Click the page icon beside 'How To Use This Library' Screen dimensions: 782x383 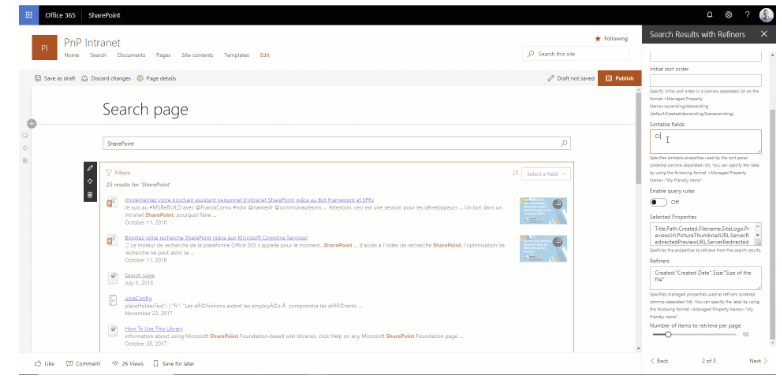coord(113,331)
